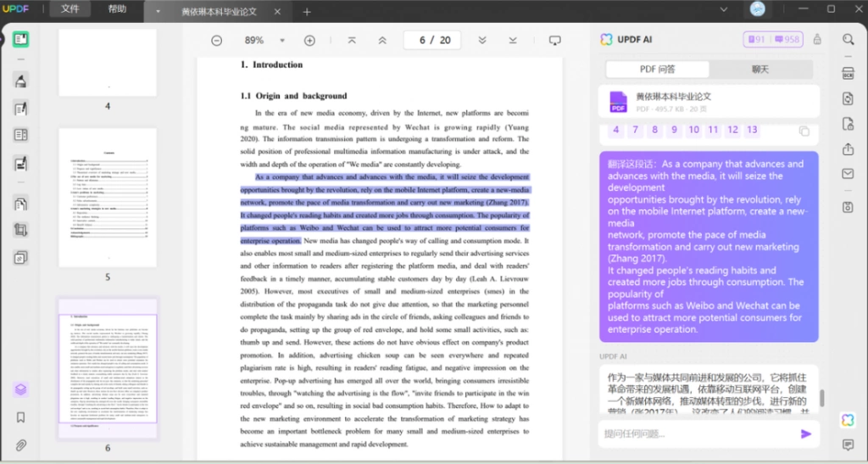The width and height of the screenshot is (868, 464).
Task: Expand the title bar chevron menu
Action: tap(724, 9)
